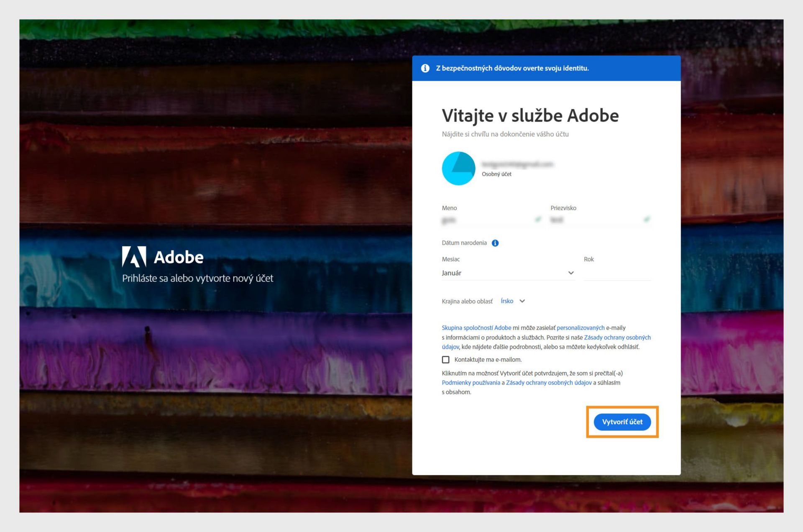Image resolution: width=803 pixels, height=532 pixels.
Task: Open the Írsko country dropdown
Action: pyautogui.click(x=513, y=301)
